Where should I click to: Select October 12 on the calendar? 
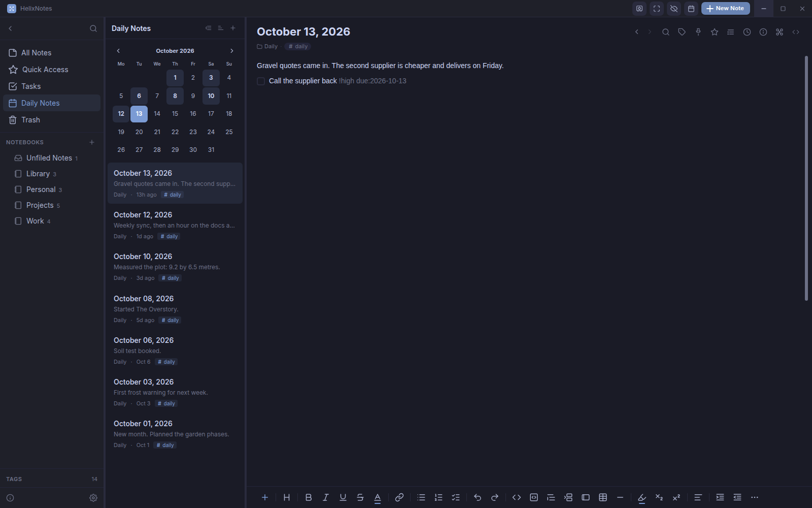point(121,114)
